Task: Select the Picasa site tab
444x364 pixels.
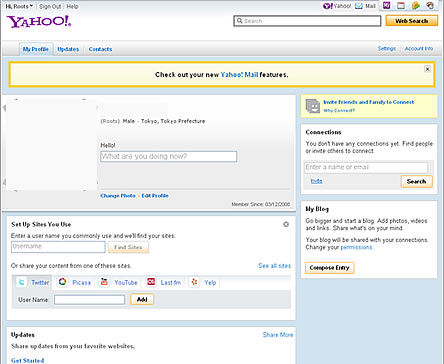Action: pyautogui.click(x=74, y=282)
